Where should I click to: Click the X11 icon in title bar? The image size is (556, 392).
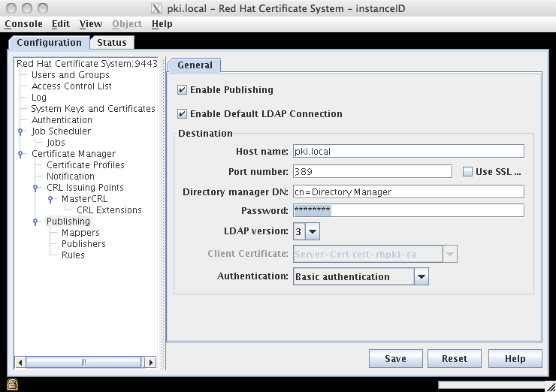(x=156, y=8)
